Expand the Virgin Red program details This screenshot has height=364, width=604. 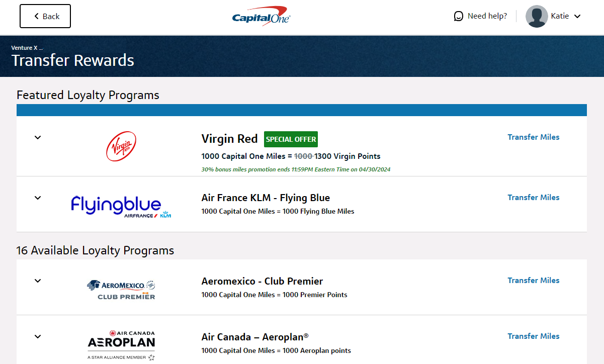[37, 137]
